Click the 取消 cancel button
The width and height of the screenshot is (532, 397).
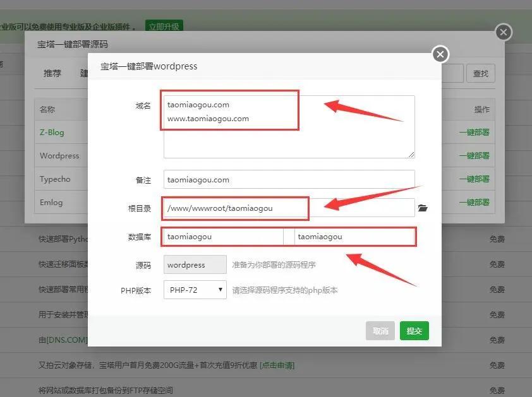(x=380, y=331)
